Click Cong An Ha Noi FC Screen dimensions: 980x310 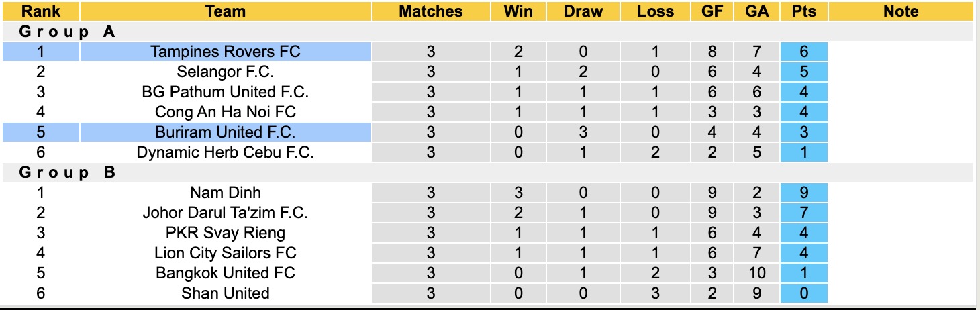pos(226,112)
